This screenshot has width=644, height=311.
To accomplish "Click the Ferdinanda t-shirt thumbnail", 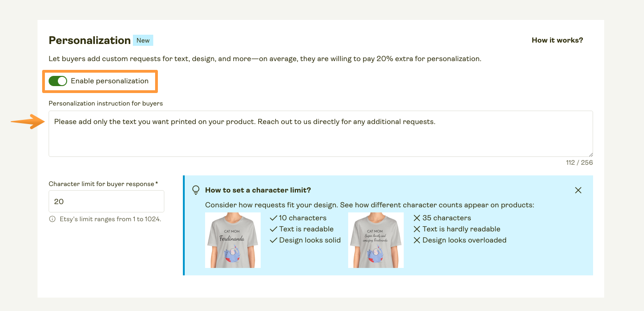I will (233, 240).
